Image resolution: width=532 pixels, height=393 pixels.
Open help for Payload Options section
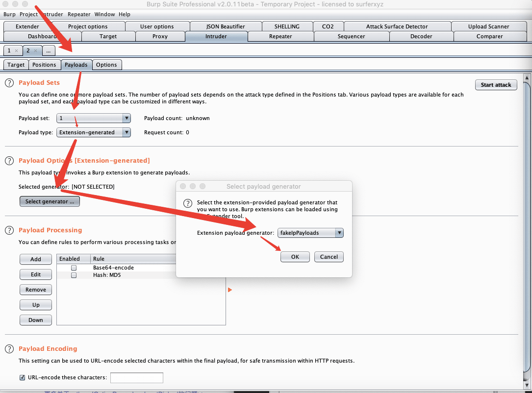[9, 161]
